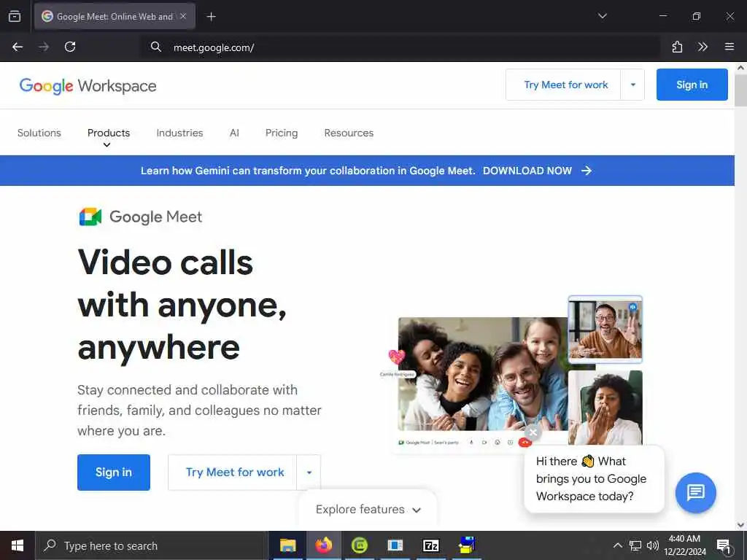Click the Type here to search box
747x560 pixels.
click(x=152, y=545)
